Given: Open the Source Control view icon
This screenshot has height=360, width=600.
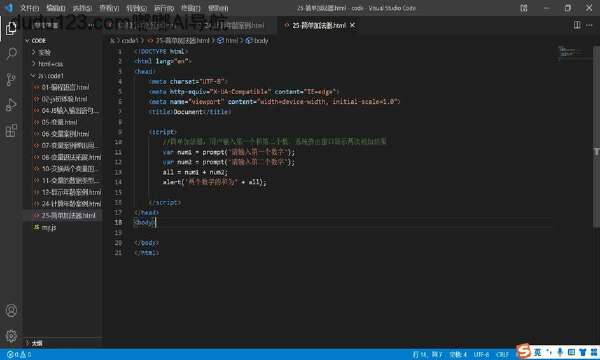Looking at the screenshot, I should click(x=11, y=79).
